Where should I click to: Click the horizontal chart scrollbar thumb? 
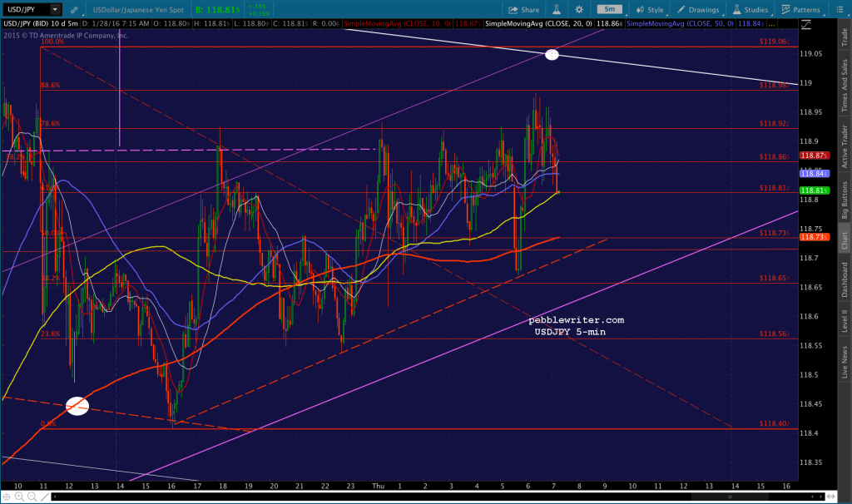pos(731,497)
